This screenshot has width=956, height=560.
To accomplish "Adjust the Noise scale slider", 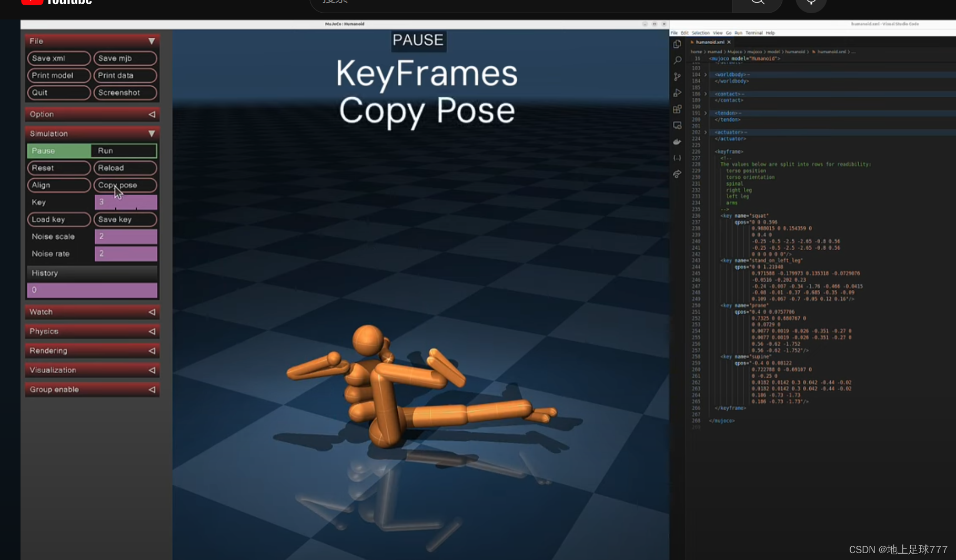I will point(126,237).
